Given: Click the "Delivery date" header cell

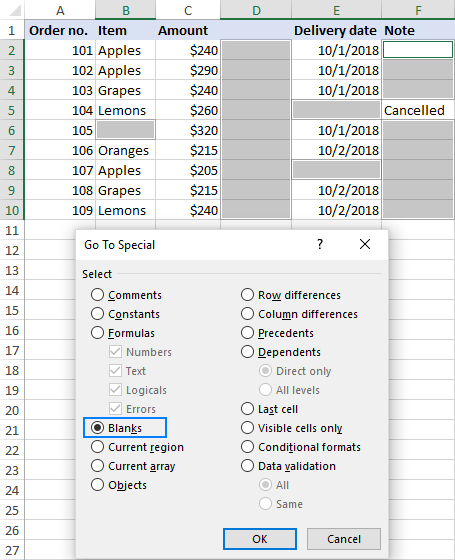Looking at the screenshot, I should tap(336, 30).
